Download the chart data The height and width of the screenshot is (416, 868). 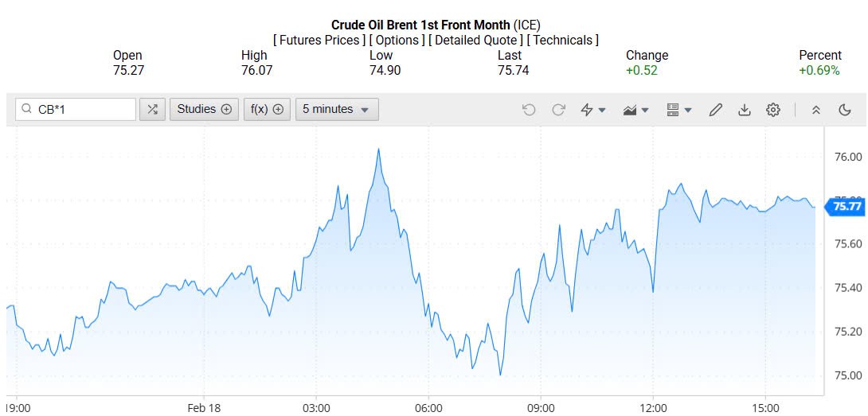pyautogui.click(x=744, y=110)
